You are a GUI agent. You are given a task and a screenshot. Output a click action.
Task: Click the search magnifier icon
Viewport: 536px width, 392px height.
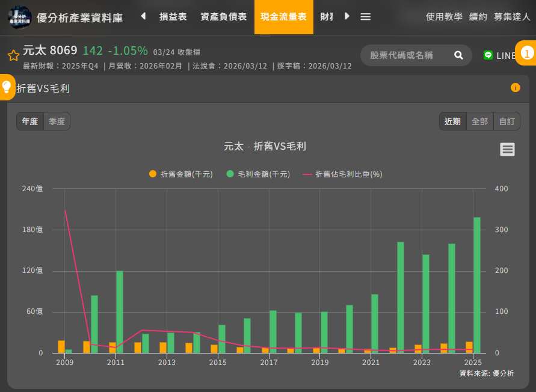pos(458,55)
